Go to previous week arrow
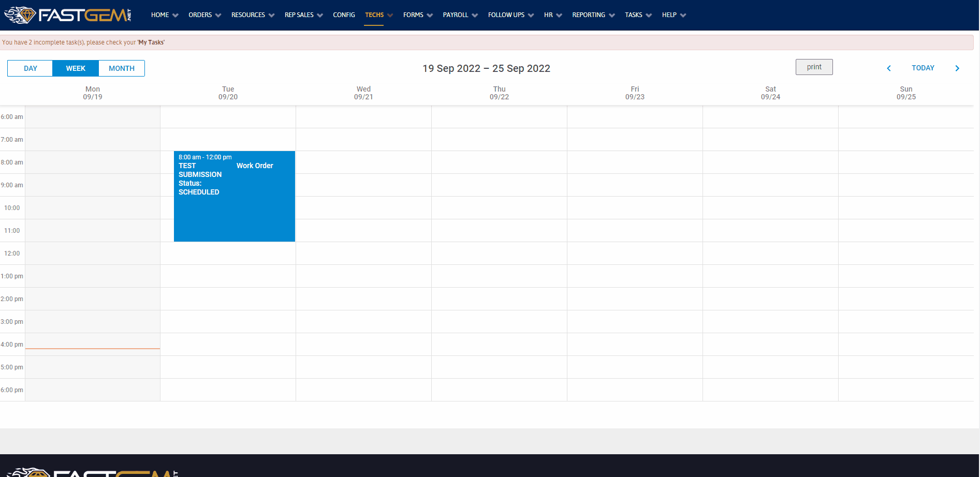This screenshot has width=980, height=477. click(889, 68)
